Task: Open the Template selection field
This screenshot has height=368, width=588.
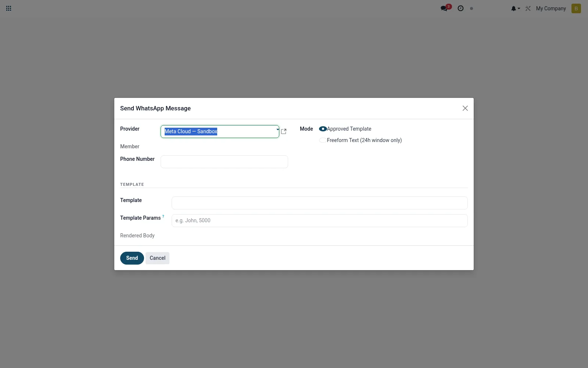Action: click(320, 203)
